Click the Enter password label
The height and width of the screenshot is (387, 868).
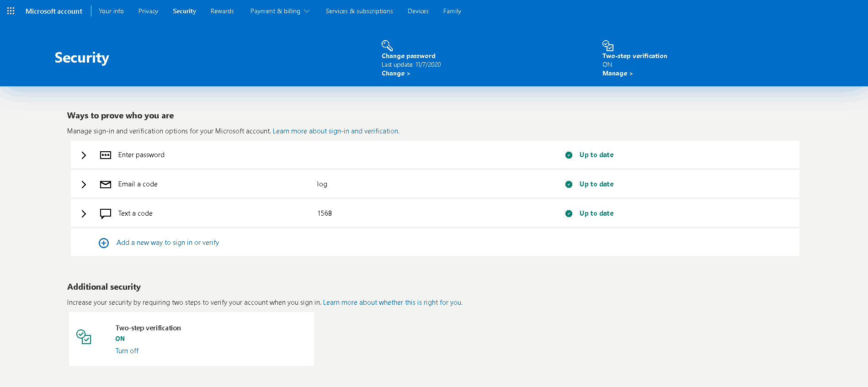[x=141, y=155]
